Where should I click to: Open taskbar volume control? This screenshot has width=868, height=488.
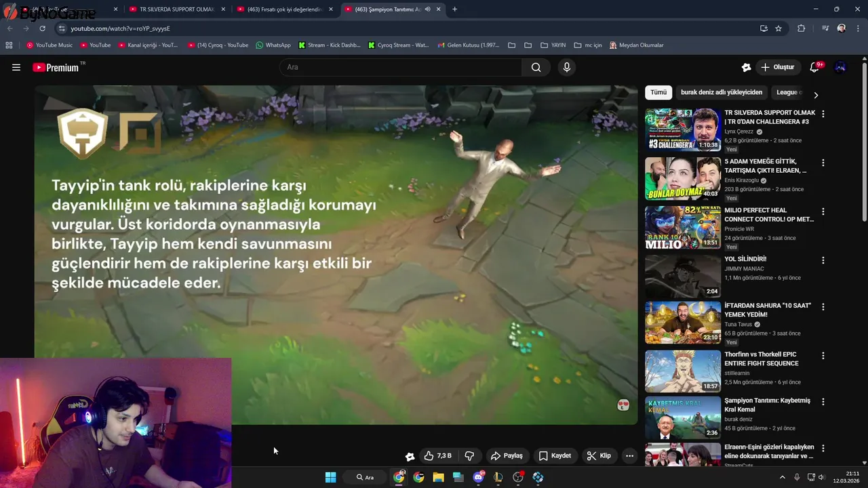[x=822, y=477]
